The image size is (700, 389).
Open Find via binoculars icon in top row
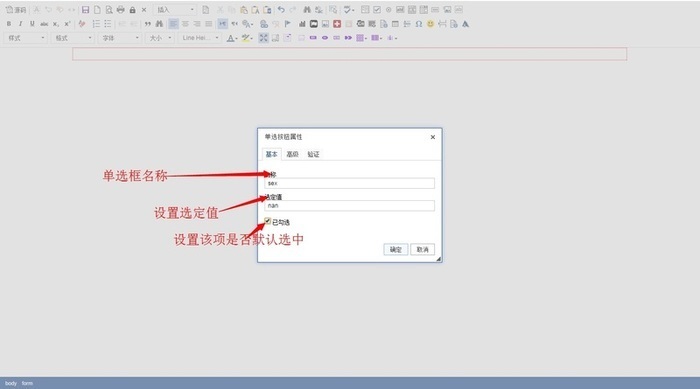pos(307,10)
